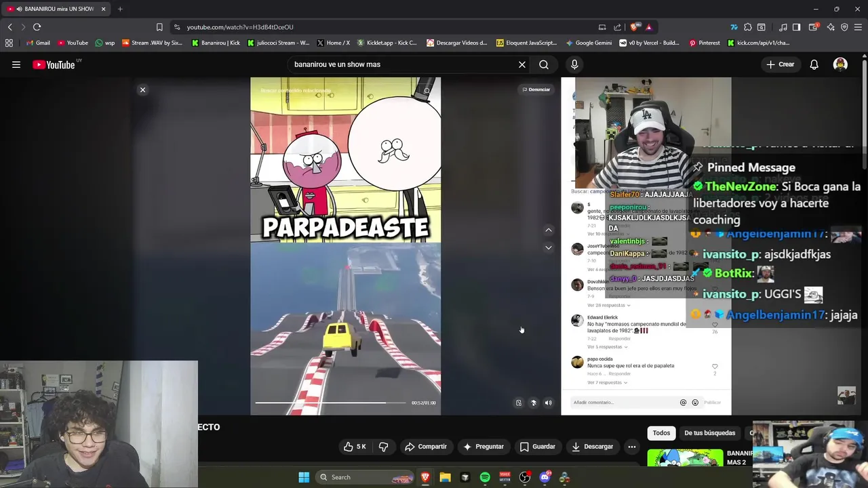Click Responder under papa cocida comment

tap(619, 373)
